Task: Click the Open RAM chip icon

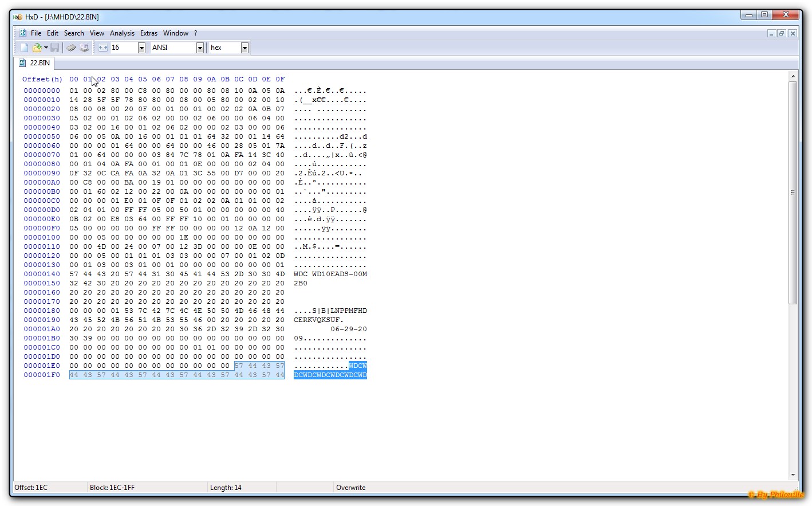Action: coord(71,48)
